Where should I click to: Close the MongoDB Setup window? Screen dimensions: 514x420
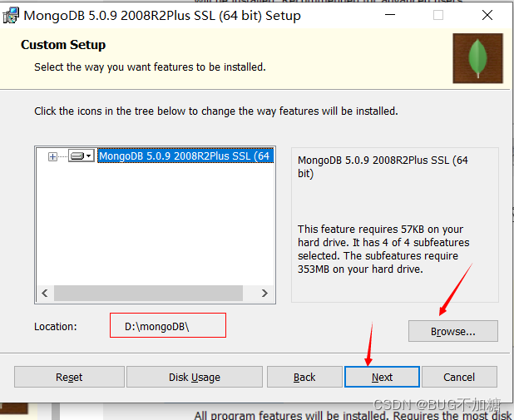(x=487, y=15)
